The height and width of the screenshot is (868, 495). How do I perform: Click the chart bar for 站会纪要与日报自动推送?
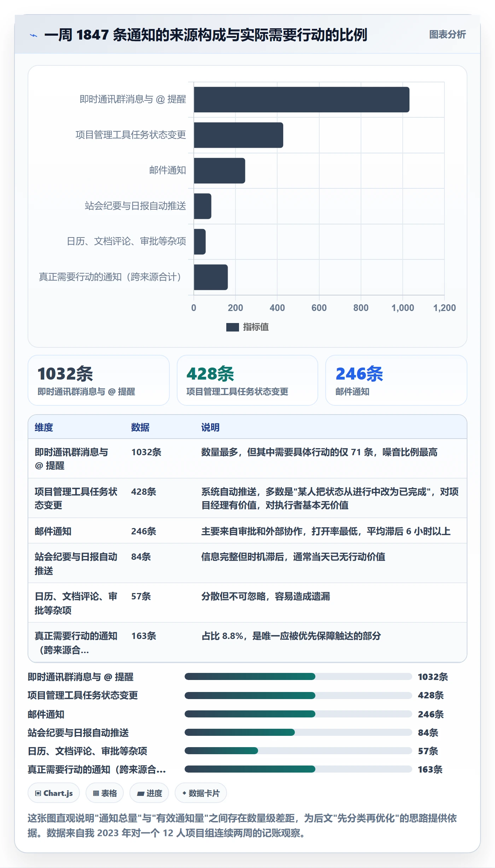[203, 206]
